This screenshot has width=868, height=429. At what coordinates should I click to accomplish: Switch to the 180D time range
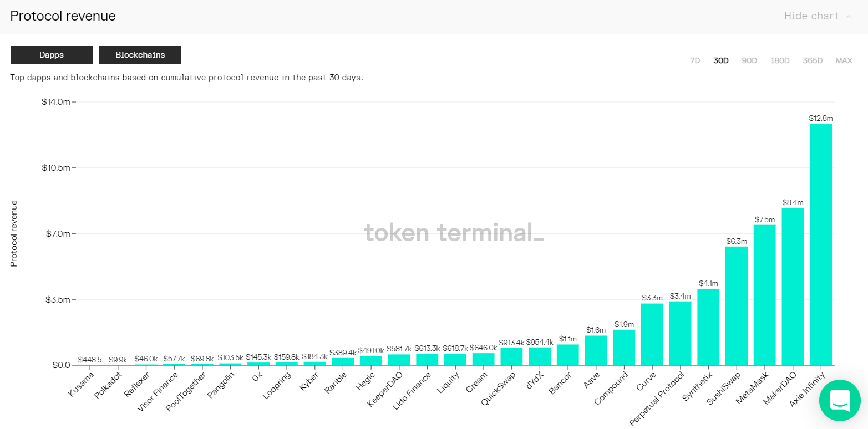[x=779, y=60]
